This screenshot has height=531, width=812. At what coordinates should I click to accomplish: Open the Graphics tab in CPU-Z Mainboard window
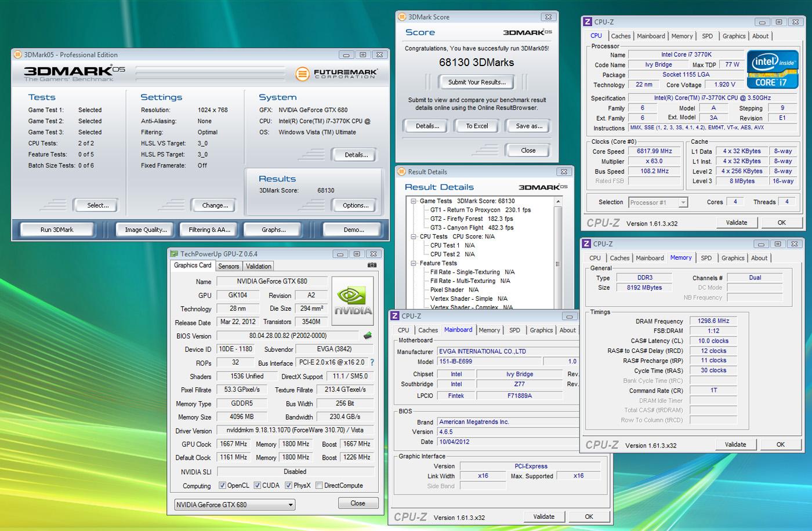541,330
